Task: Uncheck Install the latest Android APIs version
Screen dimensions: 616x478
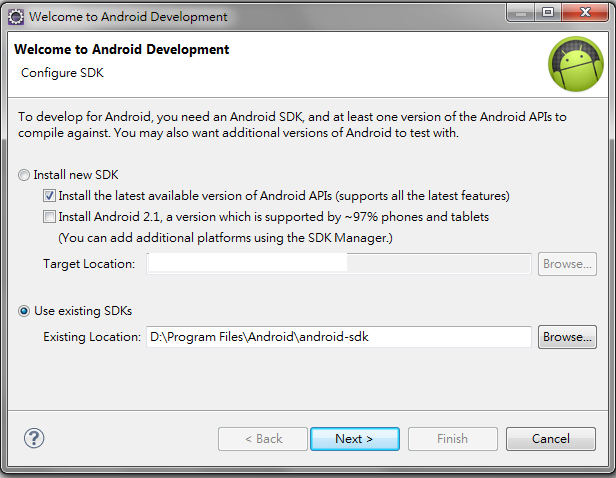Action: click(50, 196)
